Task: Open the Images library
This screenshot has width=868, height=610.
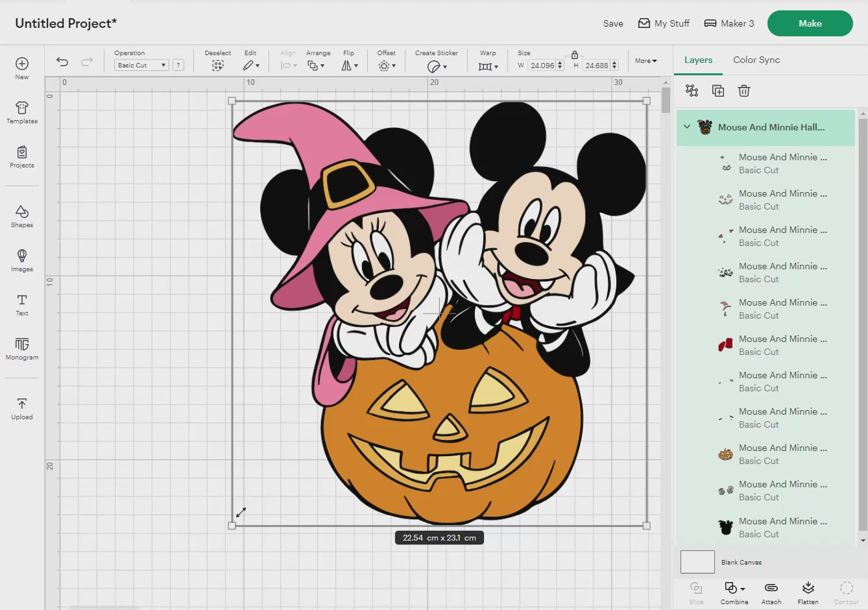Action: pos(22,260)
